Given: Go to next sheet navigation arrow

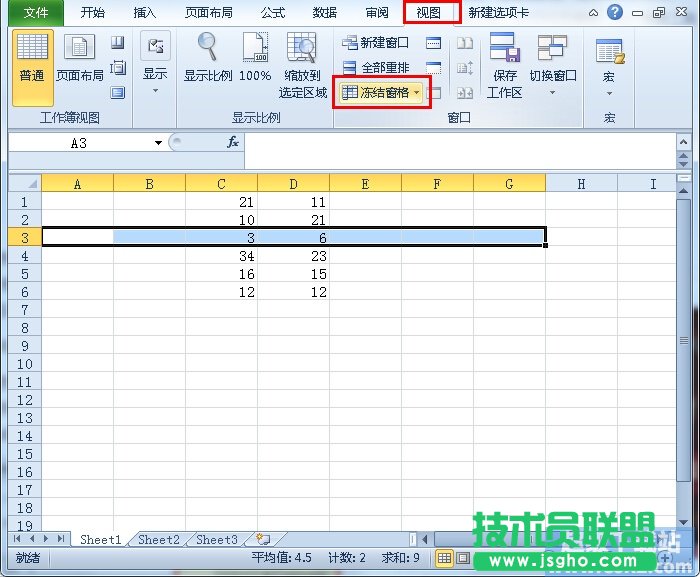Looking at the screenshot, I should coord(46,539).
